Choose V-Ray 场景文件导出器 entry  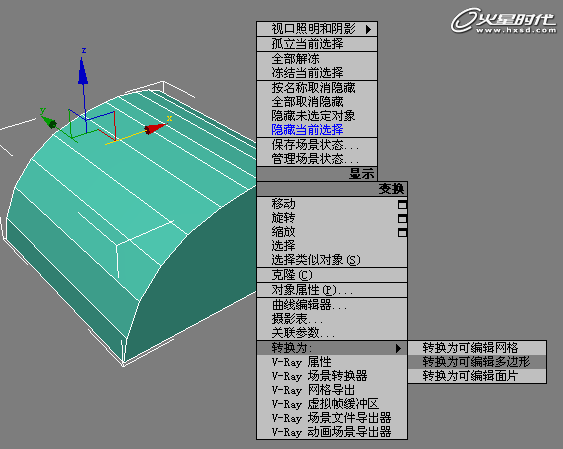332,418
